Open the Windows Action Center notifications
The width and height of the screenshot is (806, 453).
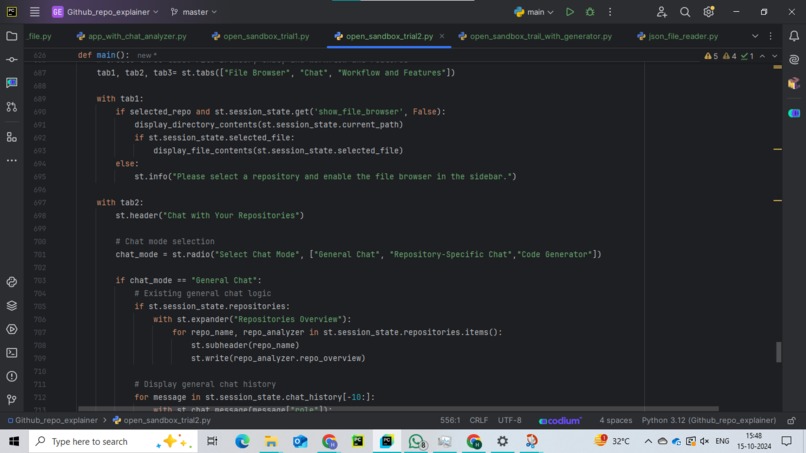point(786,441)
